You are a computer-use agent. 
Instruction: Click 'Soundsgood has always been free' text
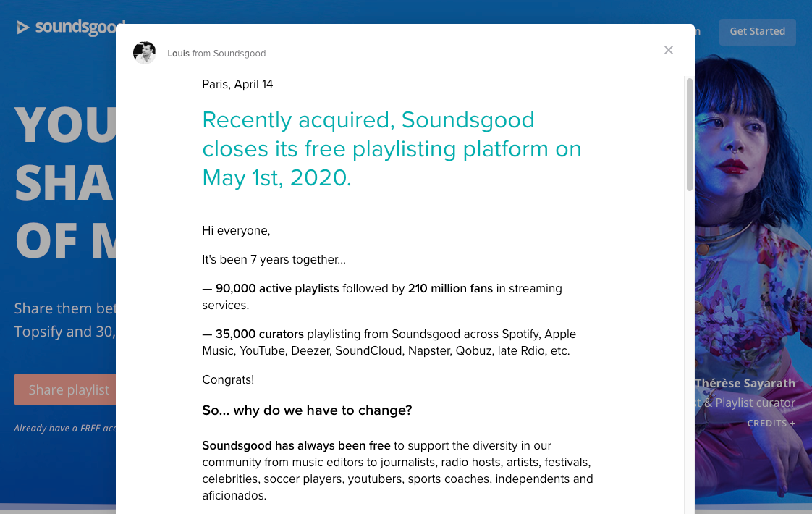point(296,446)
